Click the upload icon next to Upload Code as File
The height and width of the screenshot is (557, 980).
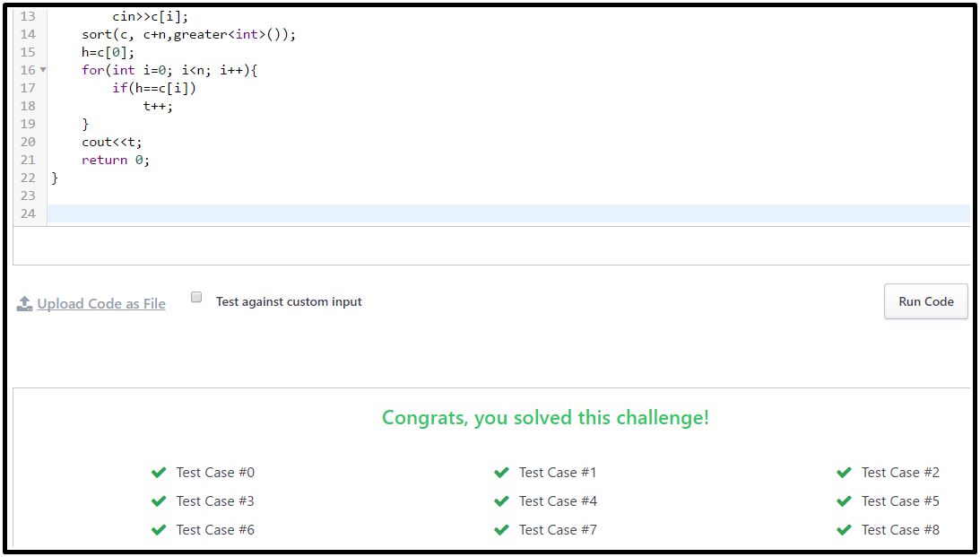[x=24, y=303]
